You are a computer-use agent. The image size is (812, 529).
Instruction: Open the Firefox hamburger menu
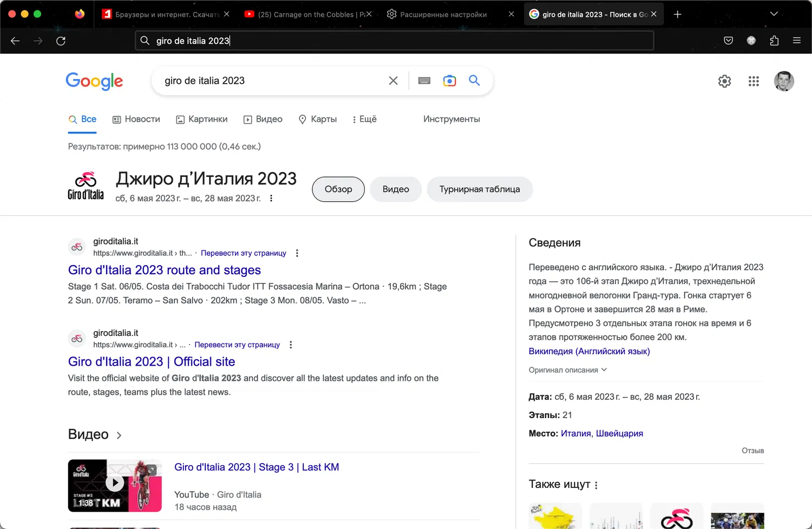(x=797, y=41)
